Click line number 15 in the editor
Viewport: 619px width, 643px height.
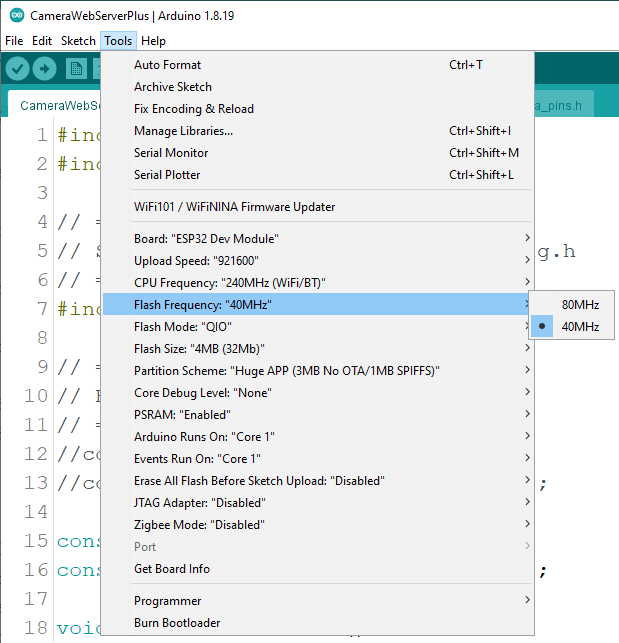36,541
